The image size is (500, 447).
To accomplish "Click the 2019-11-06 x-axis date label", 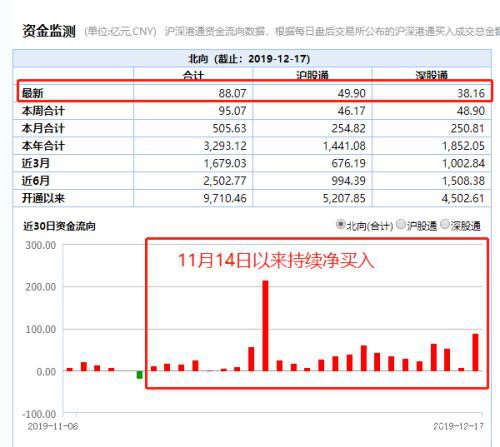I will click(x=53, y=426).
